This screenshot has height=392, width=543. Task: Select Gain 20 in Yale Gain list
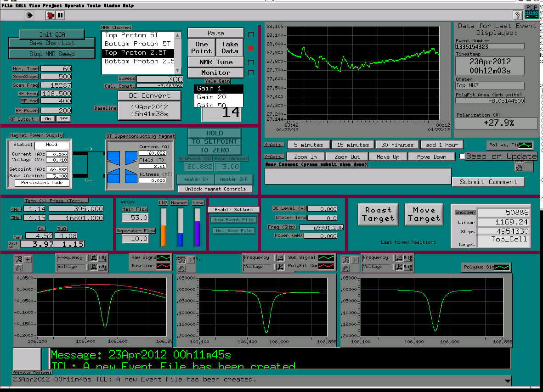click(x=219, y=97)
